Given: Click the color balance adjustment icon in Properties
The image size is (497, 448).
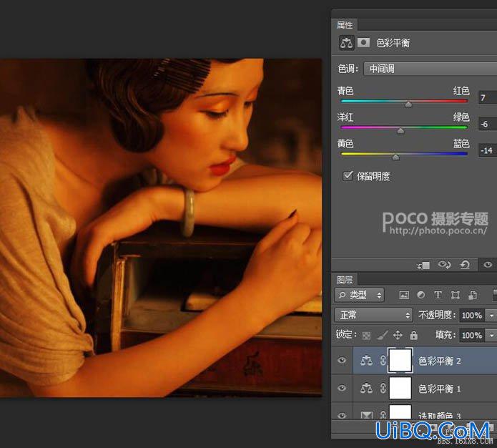Looking at the screenshot, I should tap(346, 42).
